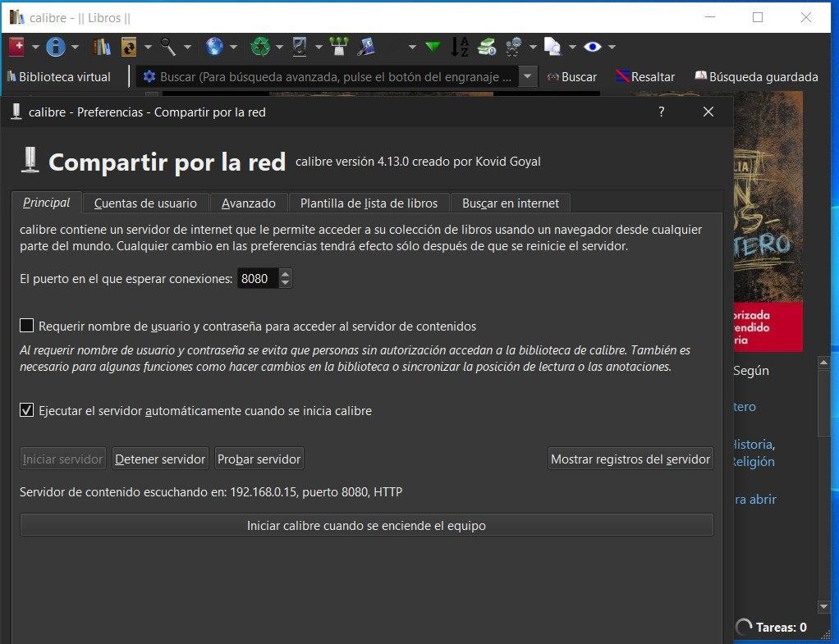
Task: Expand the View book dropdown arrow
Action: (x=187, y=47)
